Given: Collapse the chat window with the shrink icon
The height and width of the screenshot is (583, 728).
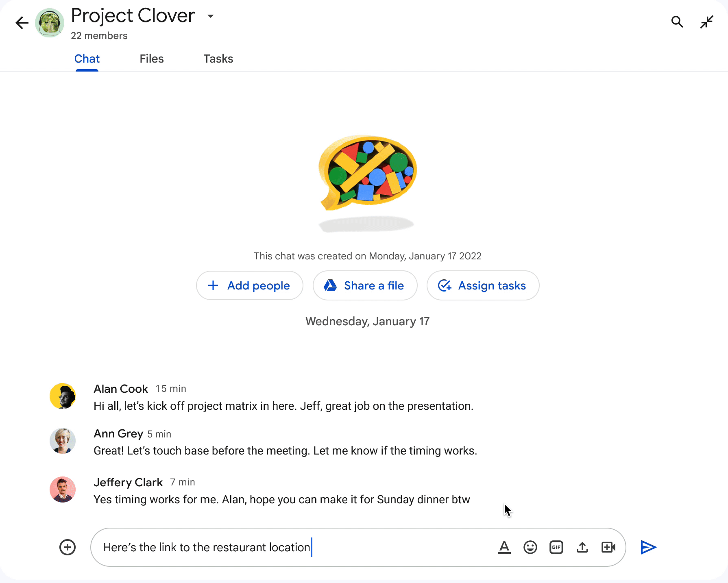Looking at the screenshot, I should (706, 22).
